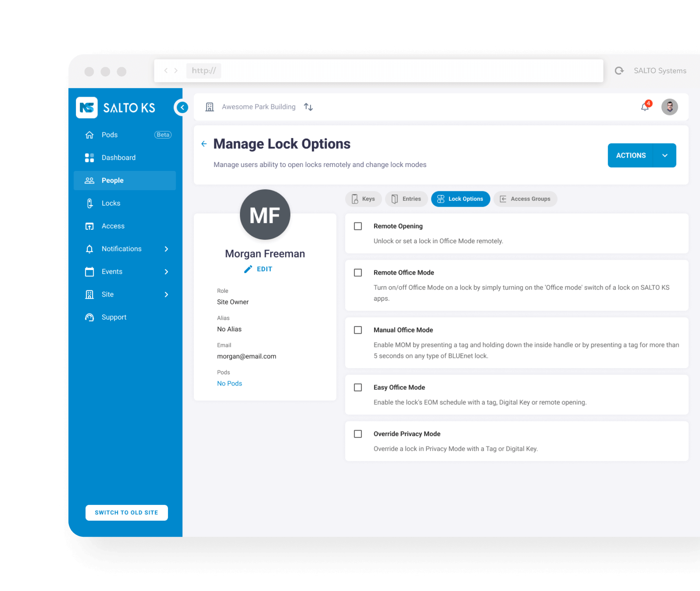Screen dimensions: 700x591
Task: Click the http:// address bar field
Action: pyautogui.click(x=379, y=71)
